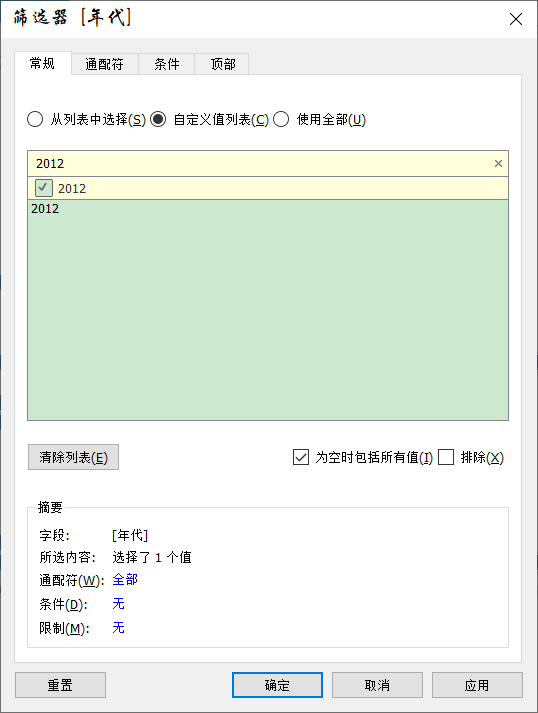538x713 pixels.
Task: Open the 条件 tab
Action: point(167,64)
